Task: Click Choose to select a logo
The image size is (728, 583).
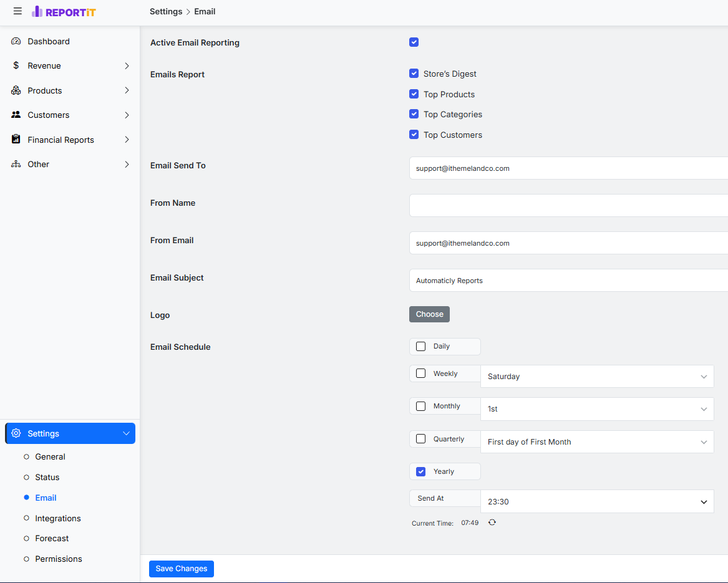Action: point(429,314)
